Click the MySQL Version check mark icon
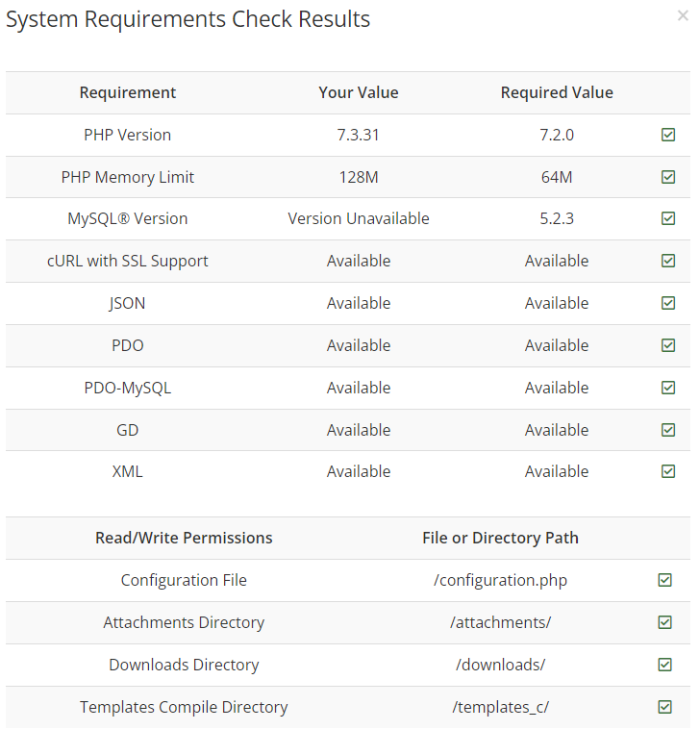 [x=668, y=218]
